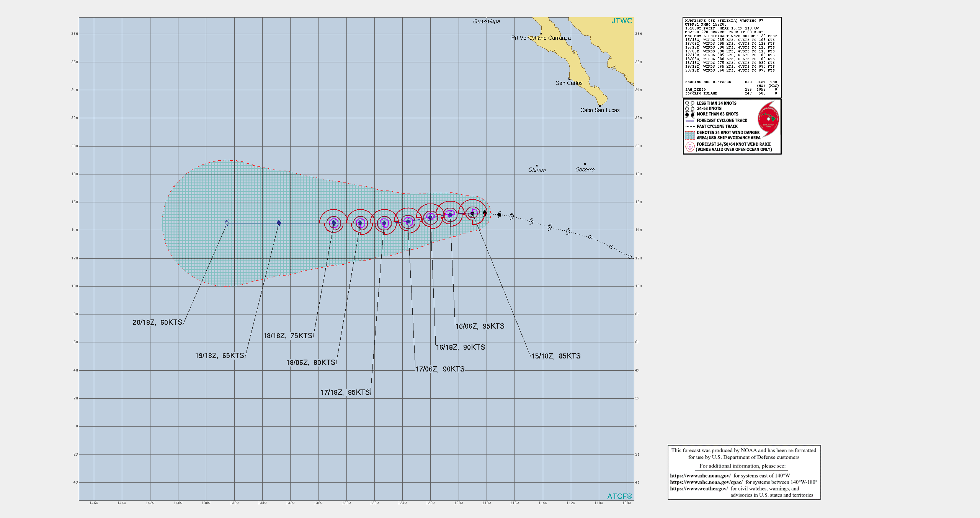Select the 18/06Z forecast position storm symbol

360,223
